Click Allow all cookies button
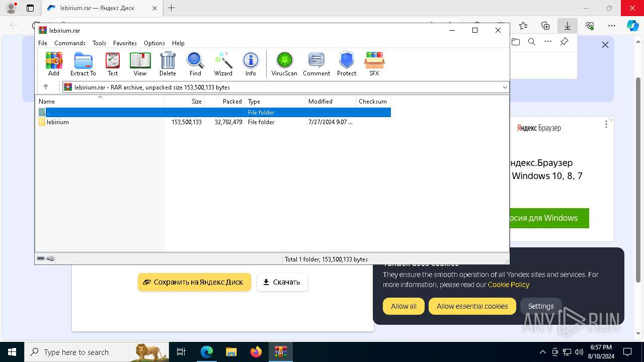Image resolution: width=644 pixels, height=362 pixels. pyautogui.click(x=404, y=306)
